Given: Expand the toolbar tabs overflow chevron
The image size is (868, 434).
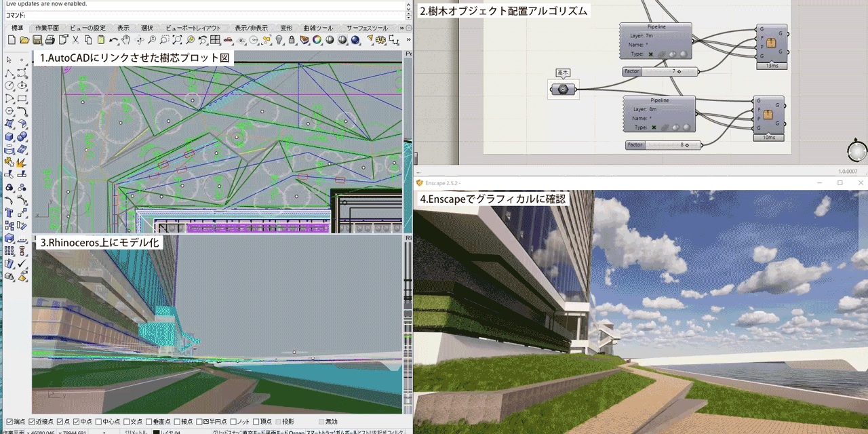Looking at the screenshot, I should click(401, 28).
